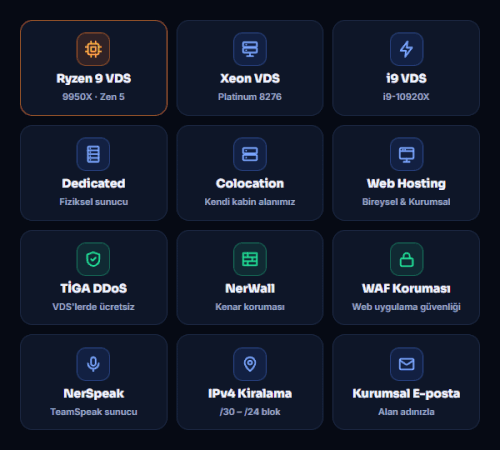Open the i9 VDS title link
Image resolution: width=500 pixels, height=450 pixels.
point(406,79)
